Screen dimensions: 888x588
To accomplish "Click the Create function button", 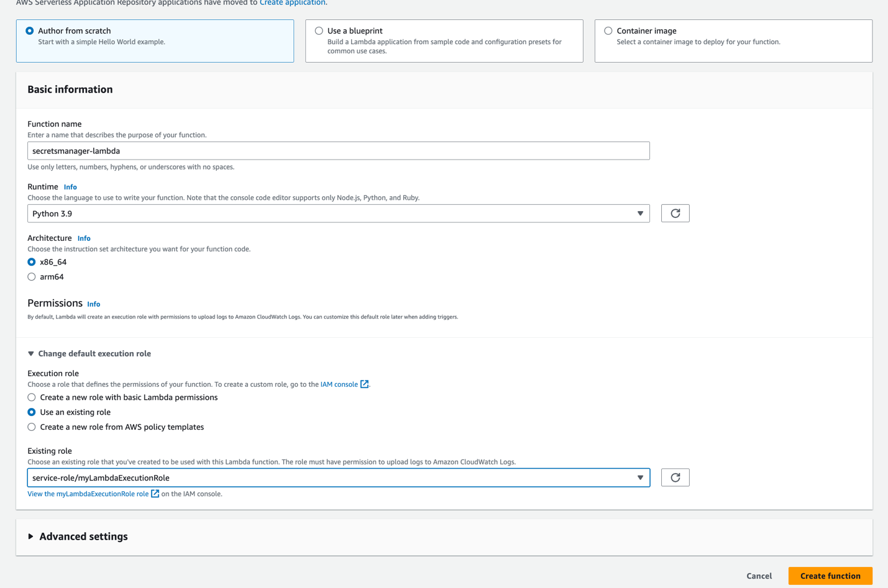I will tap(830, 576).
